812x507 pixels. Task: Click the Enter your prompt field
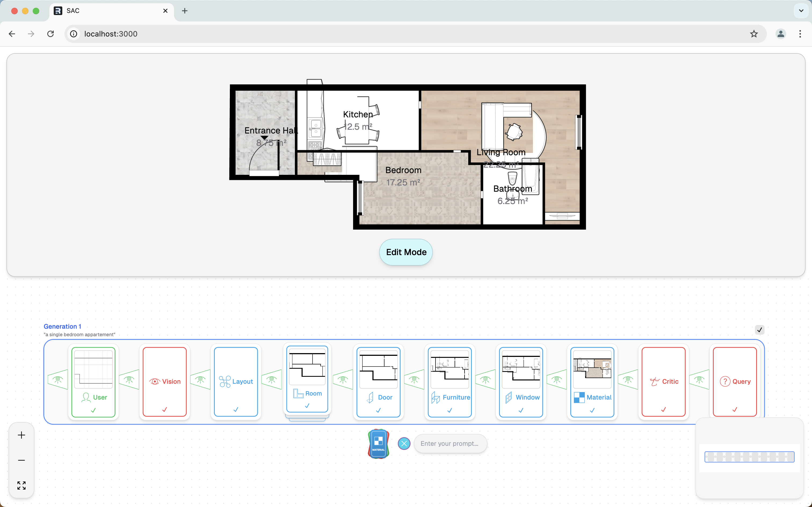(x=450, y=444)
